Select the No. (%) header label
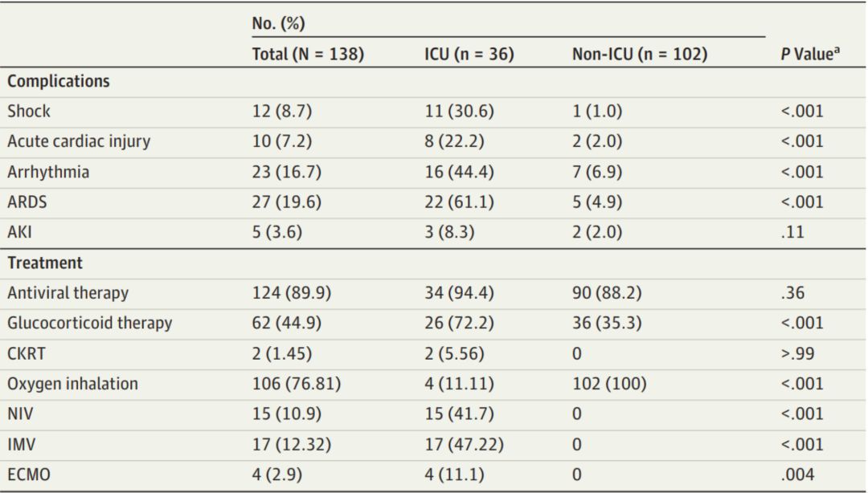This screenshot has height=493, width=868. pyautogui.click(x=278, y=24)
